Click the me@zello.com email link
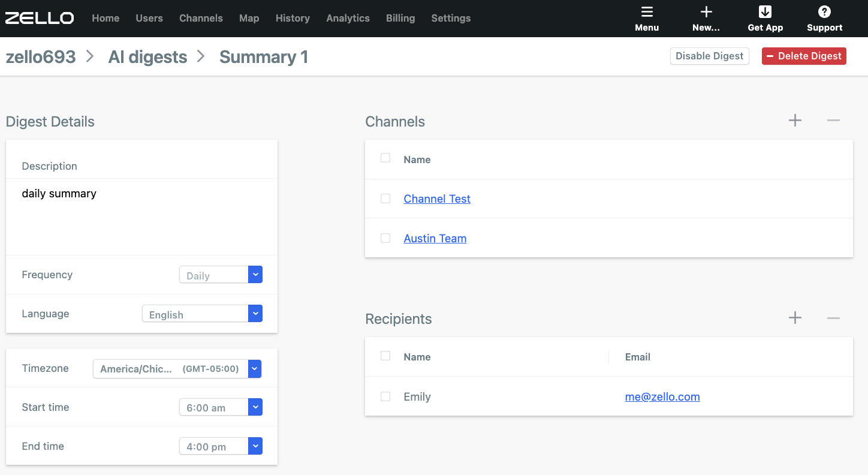This screenshot has height=475, width=868. [662, 396]
